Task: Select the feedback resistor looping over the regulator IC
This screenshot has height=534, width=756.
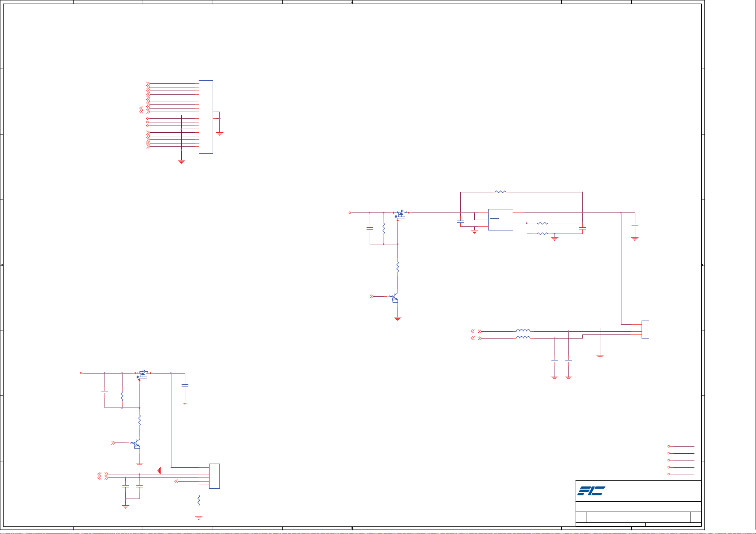Action: 500,192
